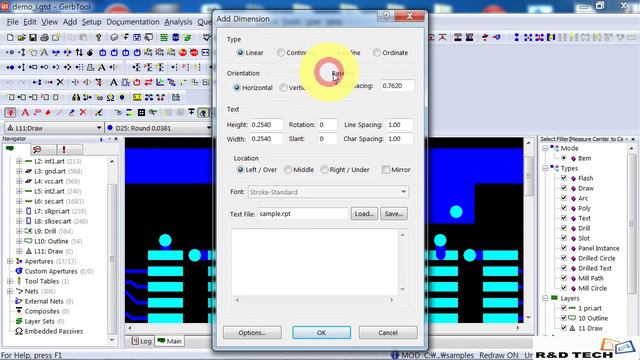
Task: Click the Add Dimension dialog help icon
Action: coord(386,16)
